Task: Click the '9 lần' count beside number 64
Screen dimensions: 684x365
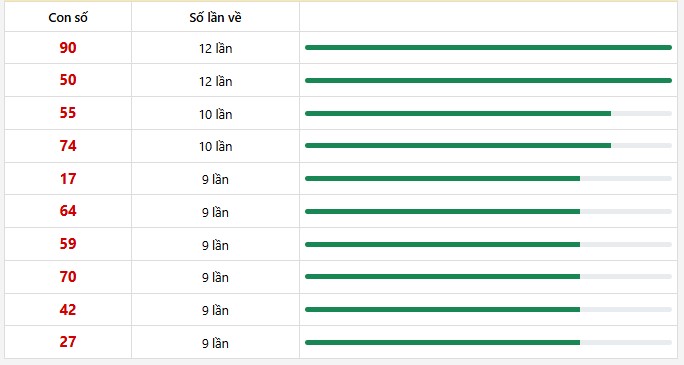Action: [x=215, y=212]
